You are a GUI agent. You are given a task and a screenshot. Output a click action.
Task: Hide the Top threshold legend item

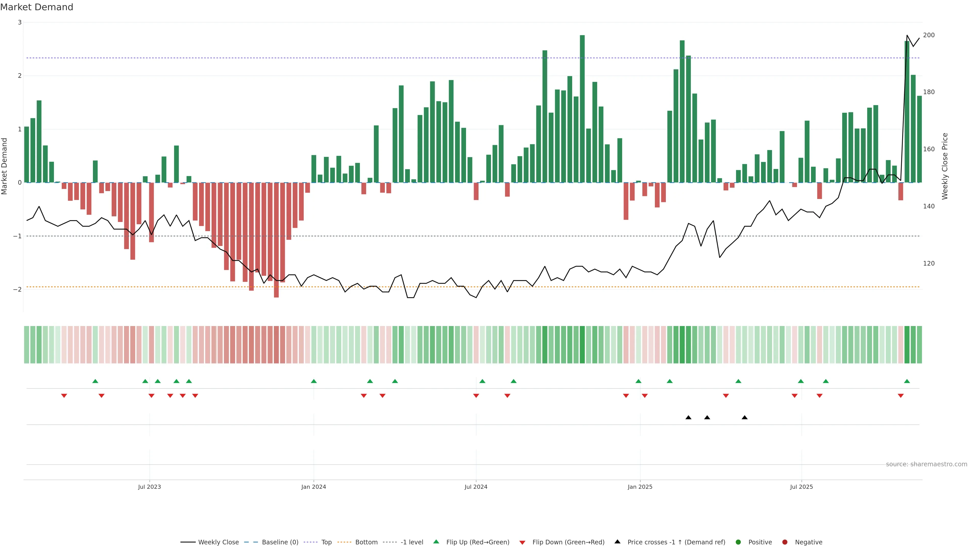[326, 542]
